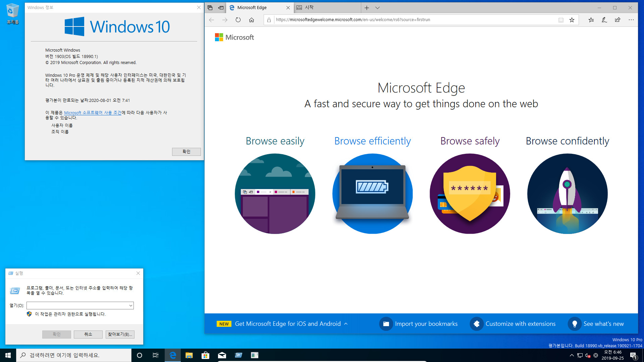This screenshot has width=644, height=362.
Task: Open a new Edge tab
Action: point(367,8)
